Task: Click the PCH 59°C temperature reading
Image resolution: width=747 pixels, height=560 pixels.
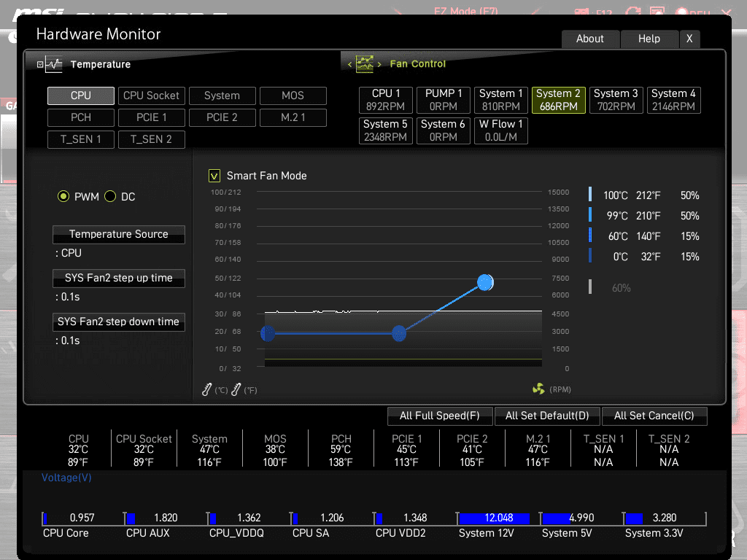Action: coord(341,450)
